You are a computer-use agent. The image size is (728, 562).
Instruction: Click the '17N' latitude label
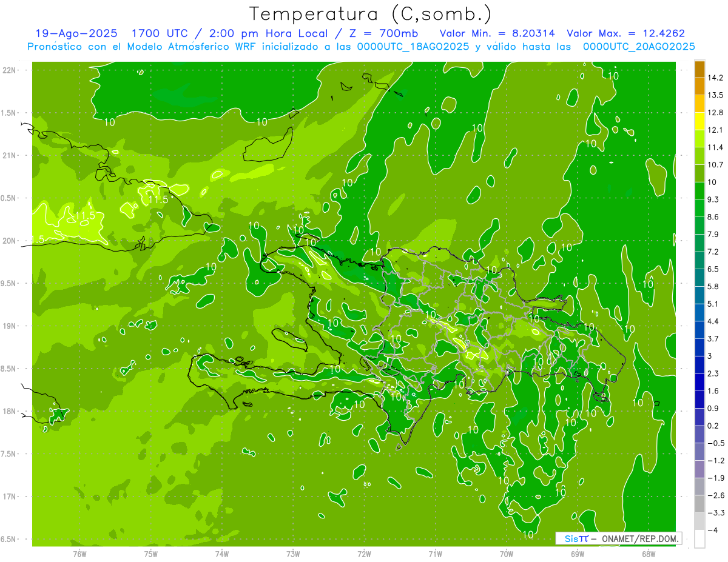click(x=9, y=497)
